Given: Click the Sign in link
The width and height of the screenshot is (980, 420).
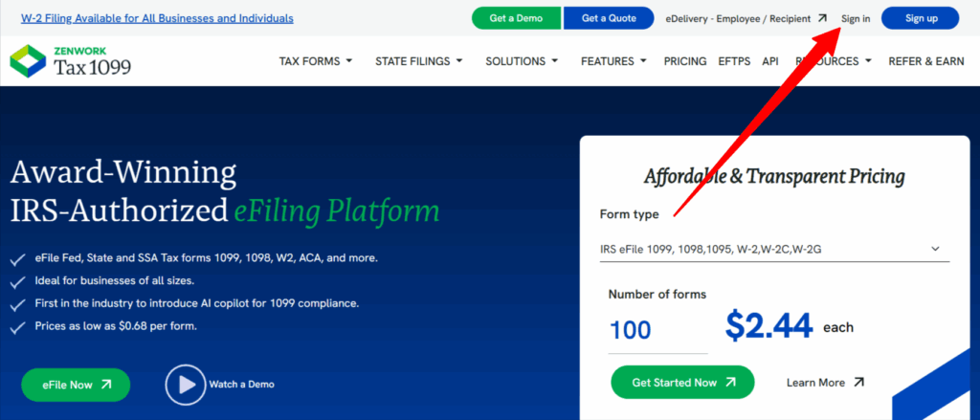Looking at the screenshot, I should click(855, 18).
